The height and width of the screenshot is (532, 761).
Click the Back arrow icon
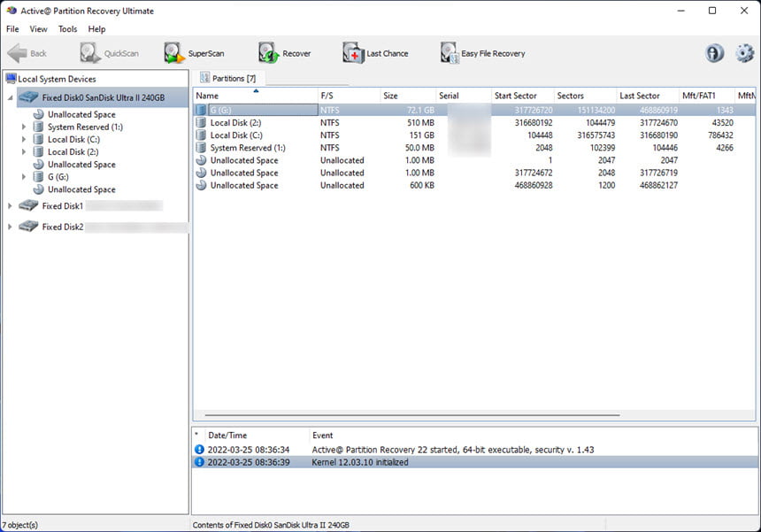pyautogui.click(x=17, y=53)
